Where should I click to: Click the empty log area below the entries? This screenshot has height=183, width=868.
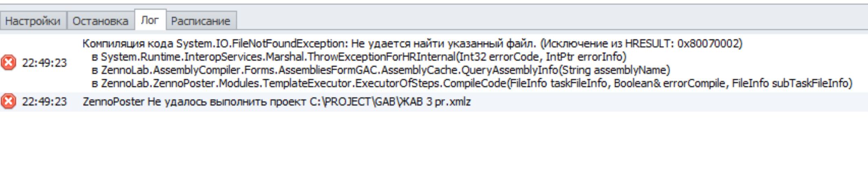point(434,147)
